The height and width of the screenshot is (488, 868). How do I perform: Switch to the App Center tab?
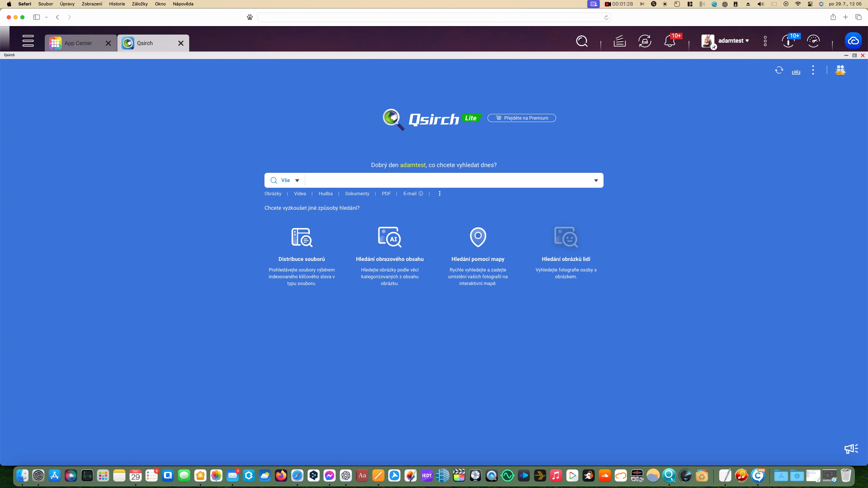(78, 43)
